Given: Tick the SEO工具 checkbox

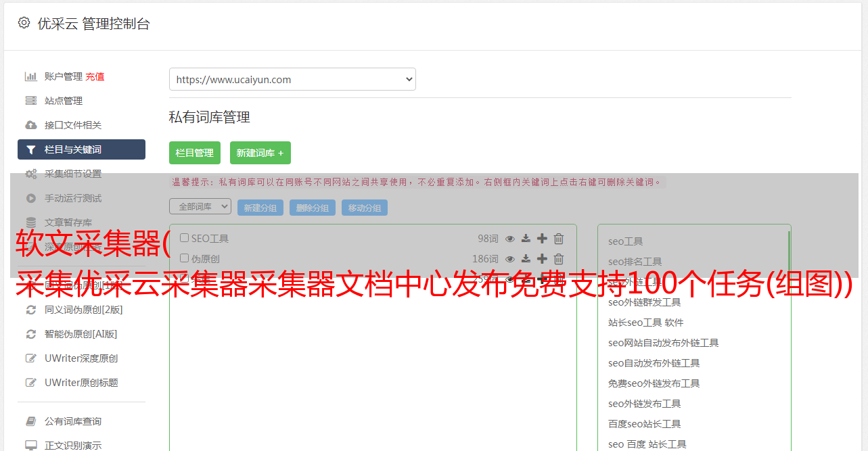Looking at the screenshot, I should coord(184,238).
